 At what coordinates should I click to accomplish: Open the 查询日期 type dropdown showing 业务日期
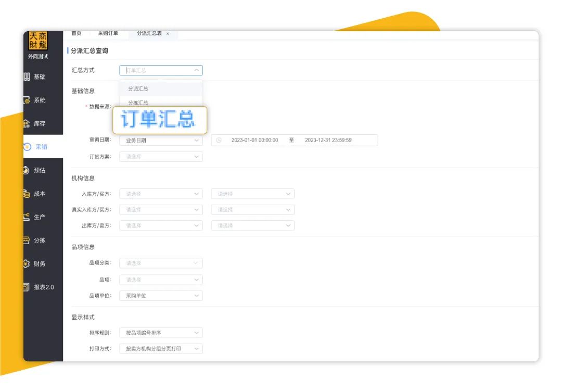tap(161, 140)
